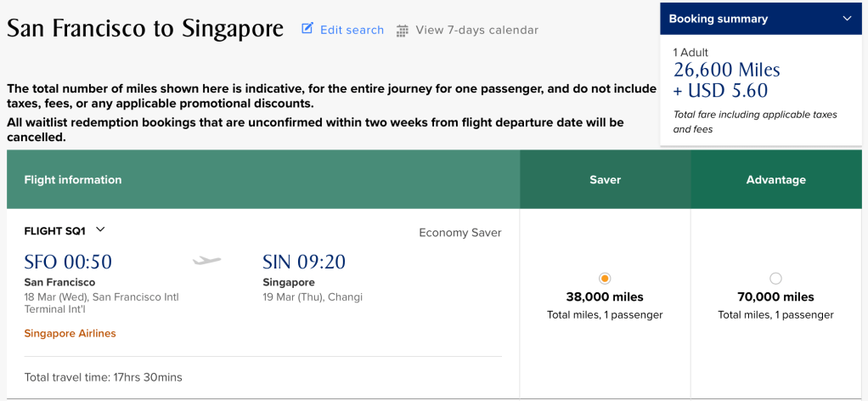Open the Edit search link
The height and width of the screenshot is (401, 868).
pyautogui.click(x=352, y=30)
